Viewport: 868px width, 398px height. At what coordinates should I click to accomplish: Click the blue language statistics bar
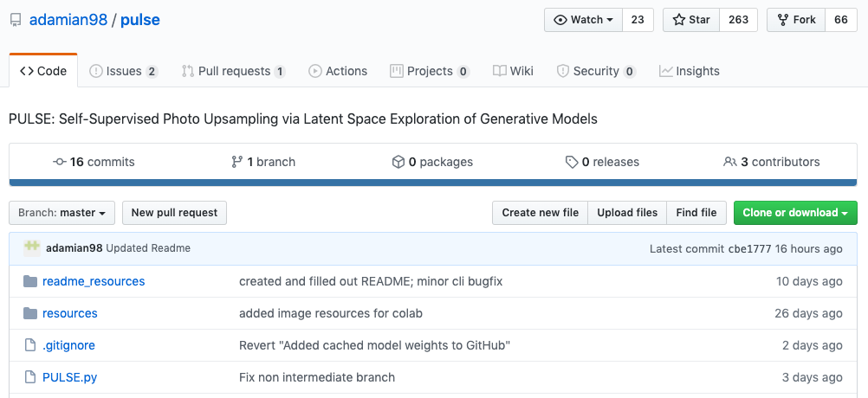[433, 183]
